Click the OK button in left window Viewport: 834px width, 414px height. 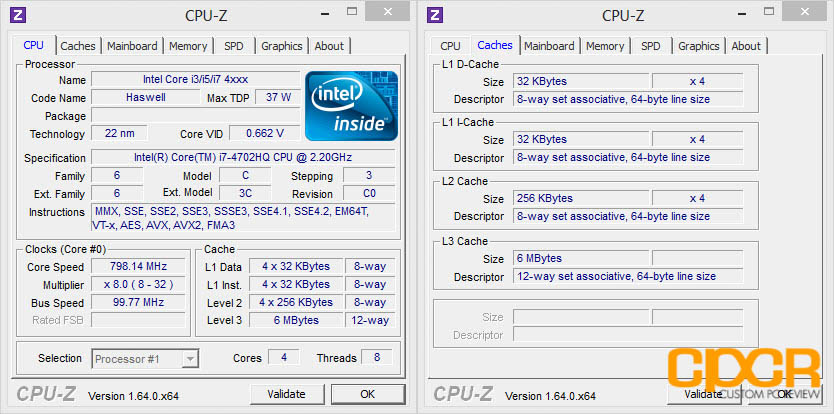click(367, 394)
